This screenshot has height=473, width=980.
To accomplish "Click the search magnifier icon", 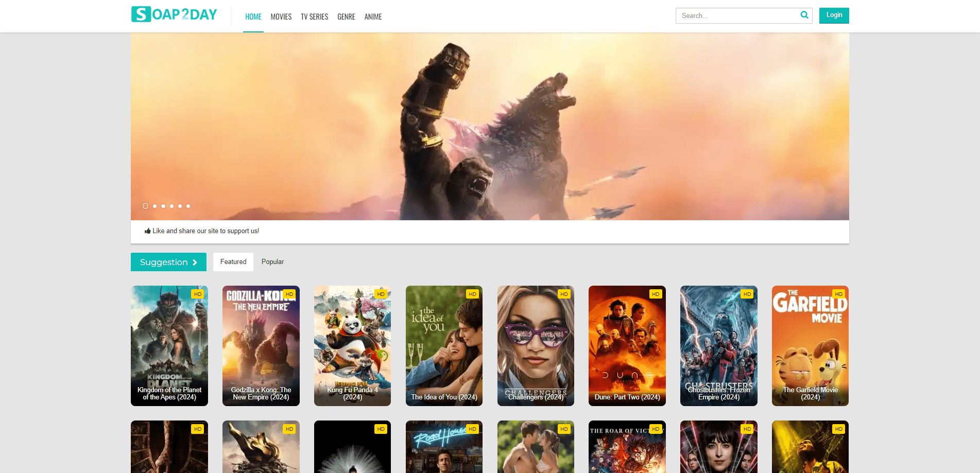I will 804,15.
